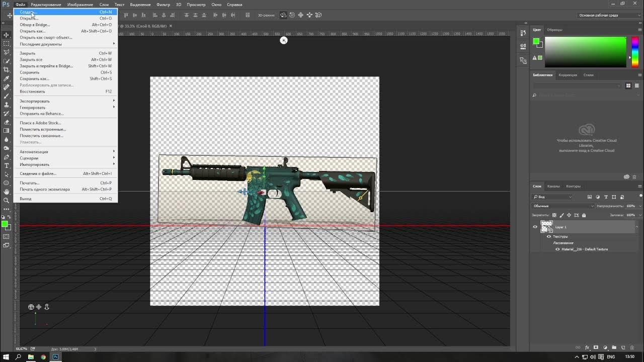
Task: Select the Zoom tool
Action: tap(7, 200)
